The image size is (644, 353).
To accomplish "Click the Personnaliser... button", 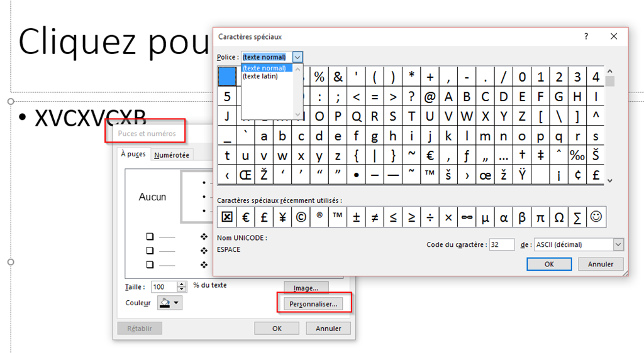I will [x=313, y=304].
